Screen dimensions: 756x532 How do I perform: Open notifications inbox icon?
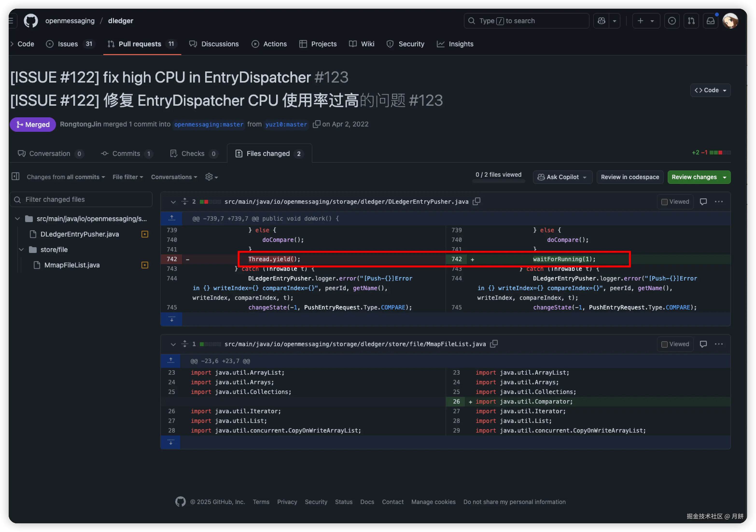tap(710, 21)
